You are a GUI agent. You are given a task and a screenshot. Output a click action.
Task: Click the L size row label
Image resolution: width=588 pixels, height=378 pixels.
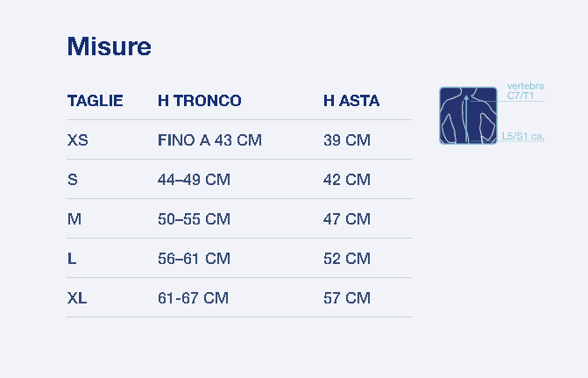[x=72, y=259]
